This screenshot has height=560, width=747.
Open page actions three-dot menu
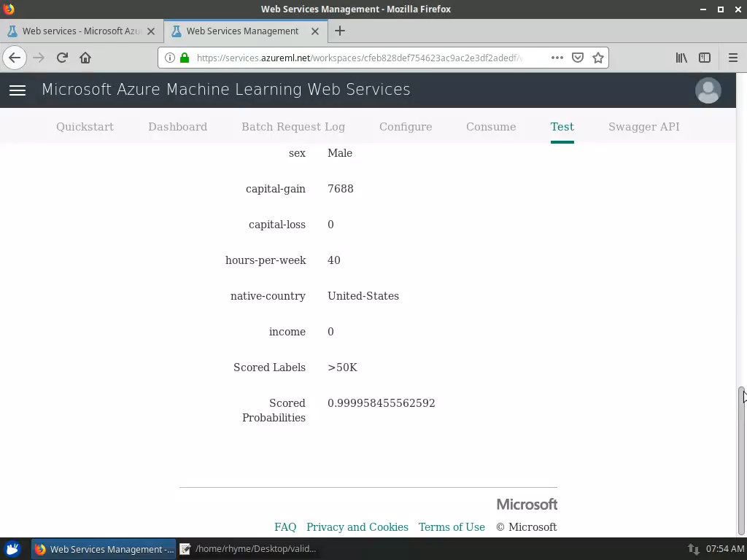click(557, 58)
